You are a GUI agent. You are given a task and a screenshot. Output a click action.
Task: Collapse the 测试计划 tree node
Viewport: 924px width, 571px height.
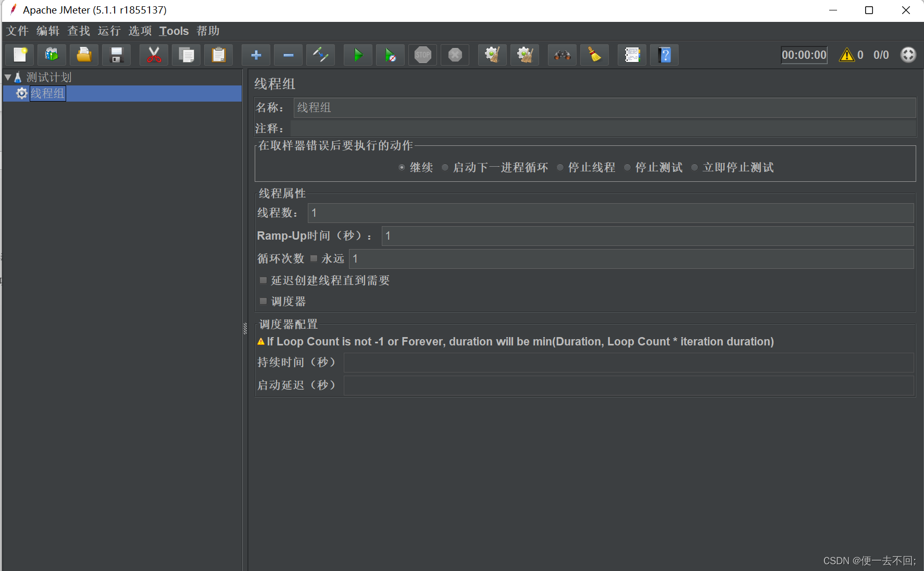pyautogui.click(x=8, y=77)
